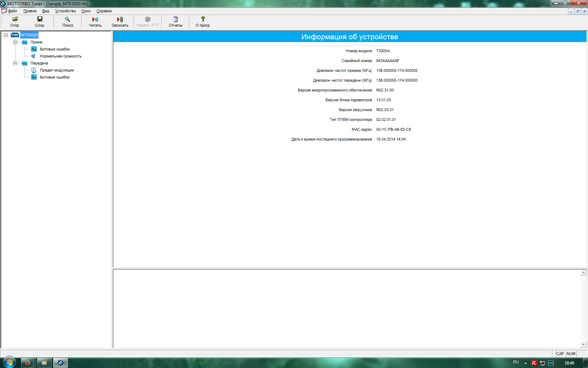Click the taskbar clock 18:40

coord(569,363)
